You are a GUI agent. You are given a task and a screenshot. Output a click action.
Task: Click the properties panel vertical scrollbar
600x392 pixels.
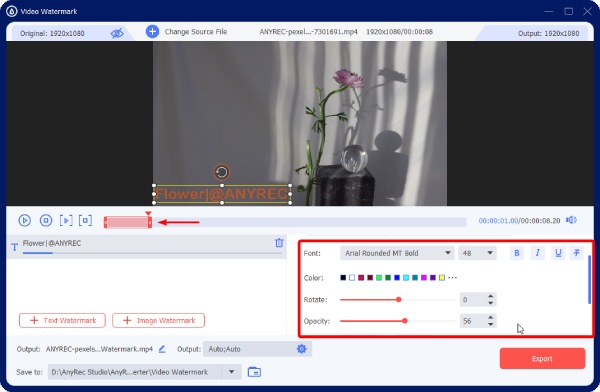pyautogui.click(x=589, y=279)
